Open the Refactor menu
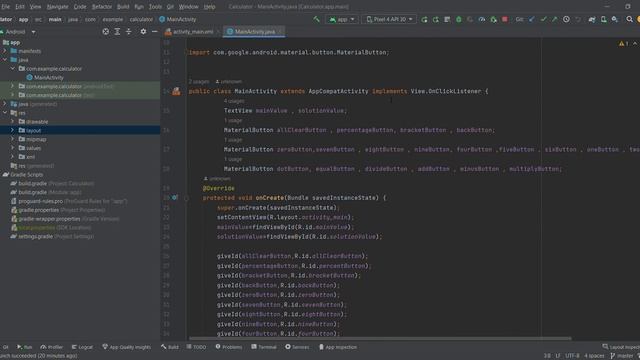This screenshot has width=640, height=360. [102, 7]
